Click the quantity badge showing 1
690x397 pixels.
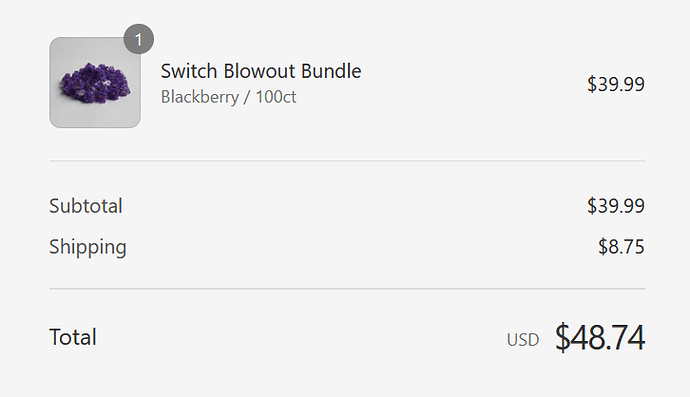pos(139,39)
